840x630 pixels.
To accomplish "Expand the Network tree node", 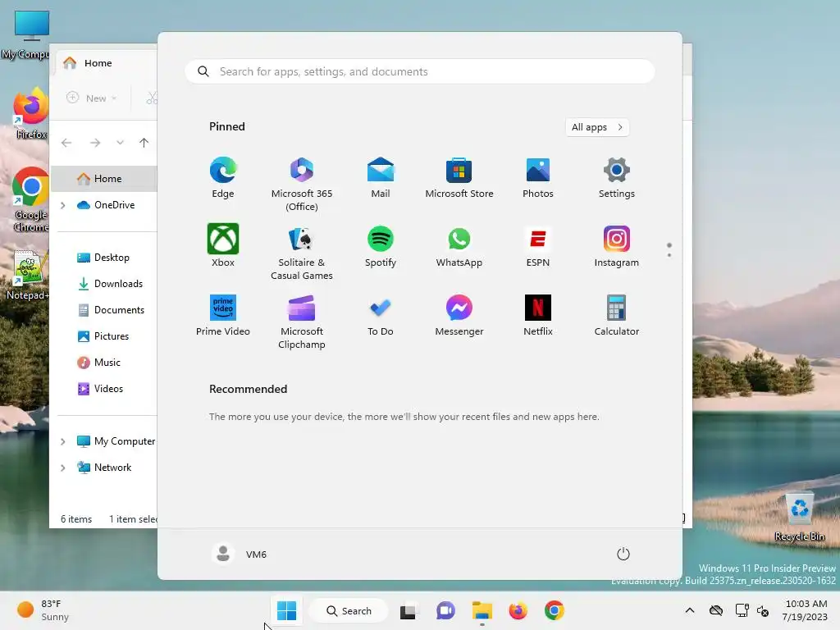I will 62,468.
